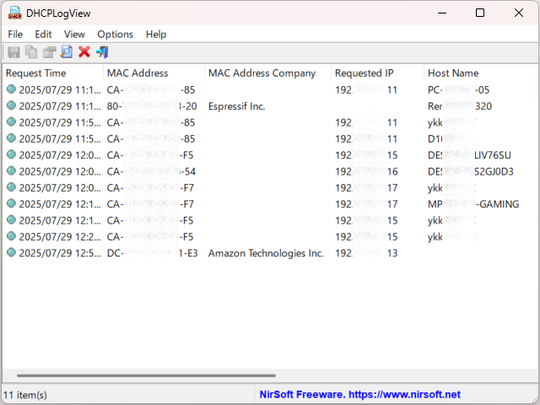Click the DHCPLogView app icon in title bar
This screenshot has width=540, height=405.
(14, 13)
